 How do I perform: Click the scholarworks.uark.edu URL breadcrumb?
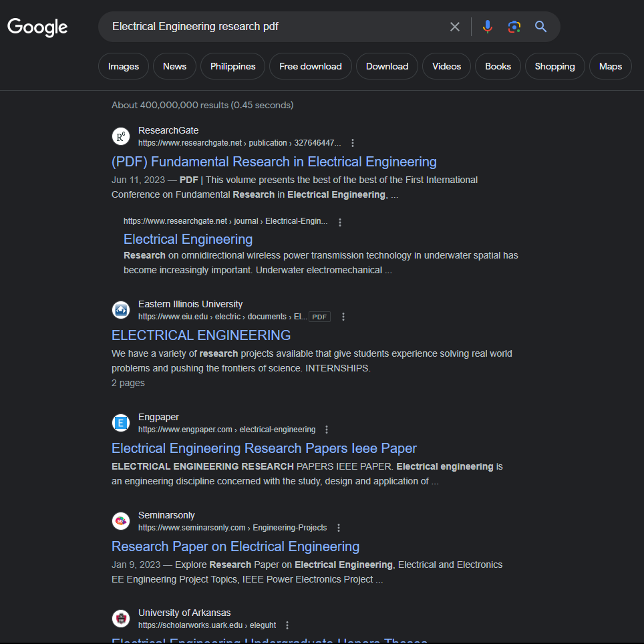pos(207,625)
